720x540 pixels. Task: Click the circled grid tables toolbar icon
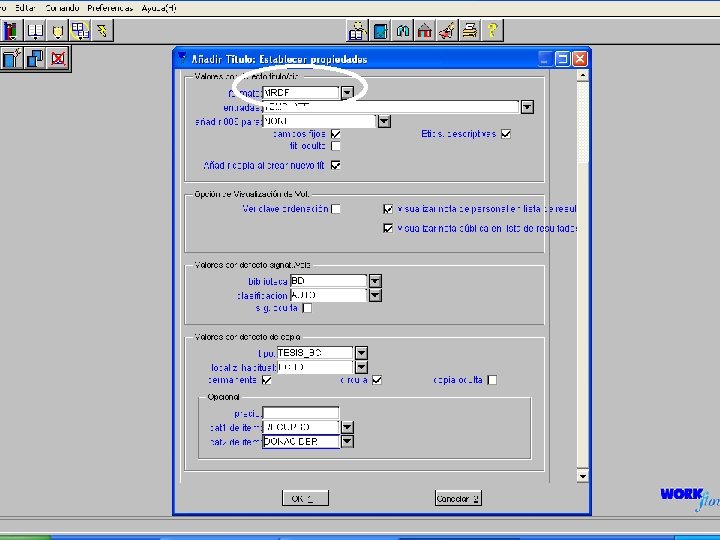coord(80,31)
